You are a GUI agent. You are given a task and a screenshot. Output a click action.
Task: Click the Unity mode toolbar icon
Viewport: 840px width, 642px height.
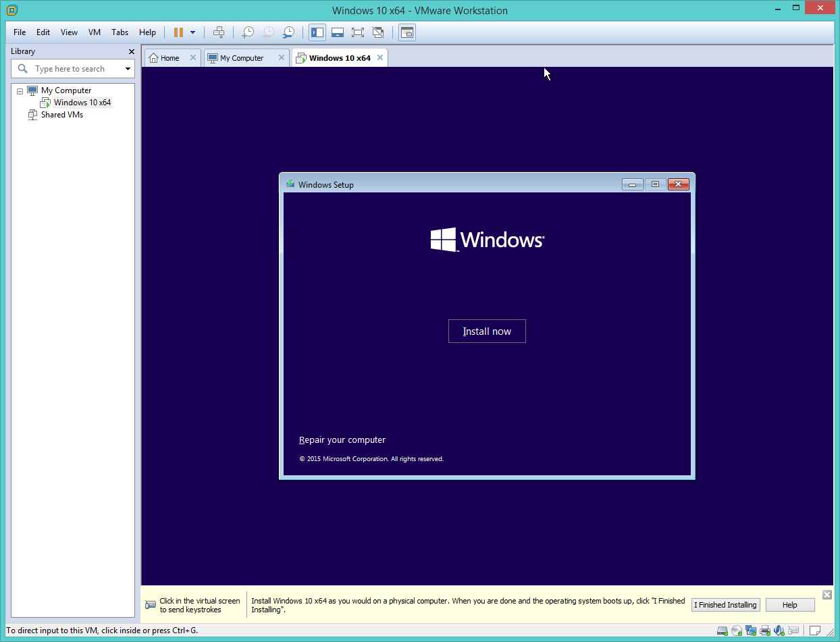click(x=378, y=32)
